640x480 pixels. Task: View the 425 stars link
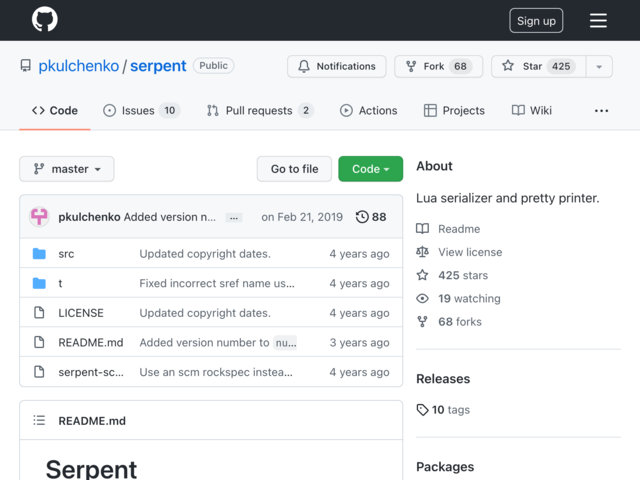tap(463, 276)
